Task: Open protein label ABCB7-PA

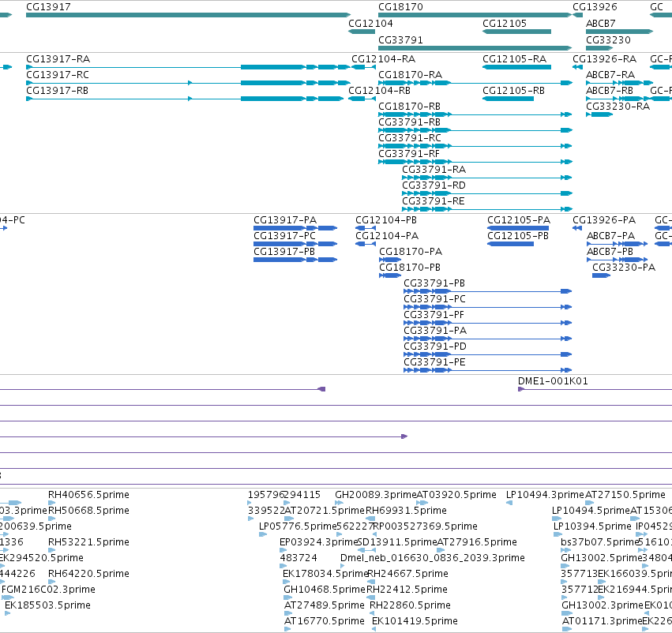Action: (610, 236)
